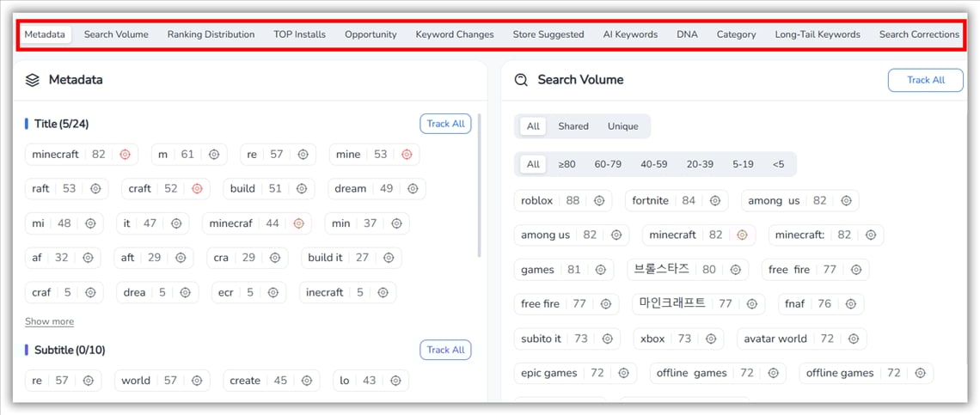This screenshot has width=980, height=415.
Task: Filter search volume by '≥80'
Action: (x=567, y=164)
